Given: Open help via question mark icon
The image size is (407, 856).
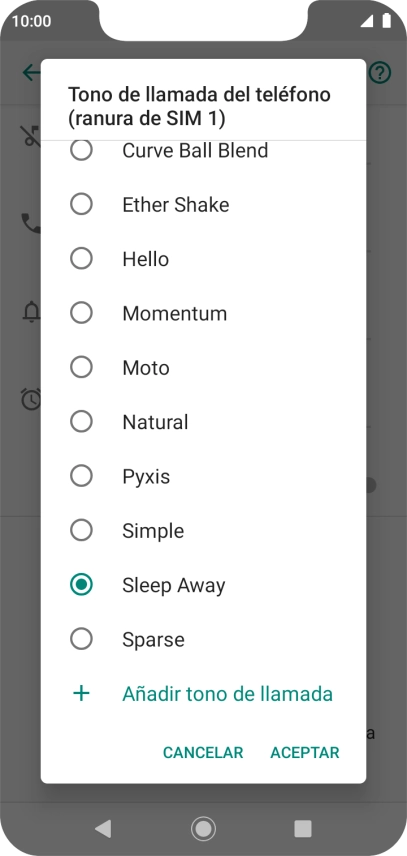Looking at the screenshot, I should click(380, 72).
